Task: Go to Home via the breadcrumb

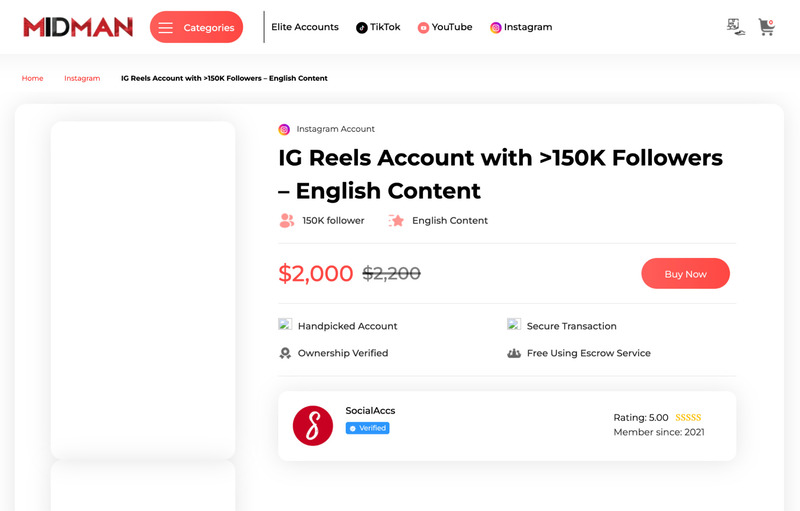Action: [33, 78]
